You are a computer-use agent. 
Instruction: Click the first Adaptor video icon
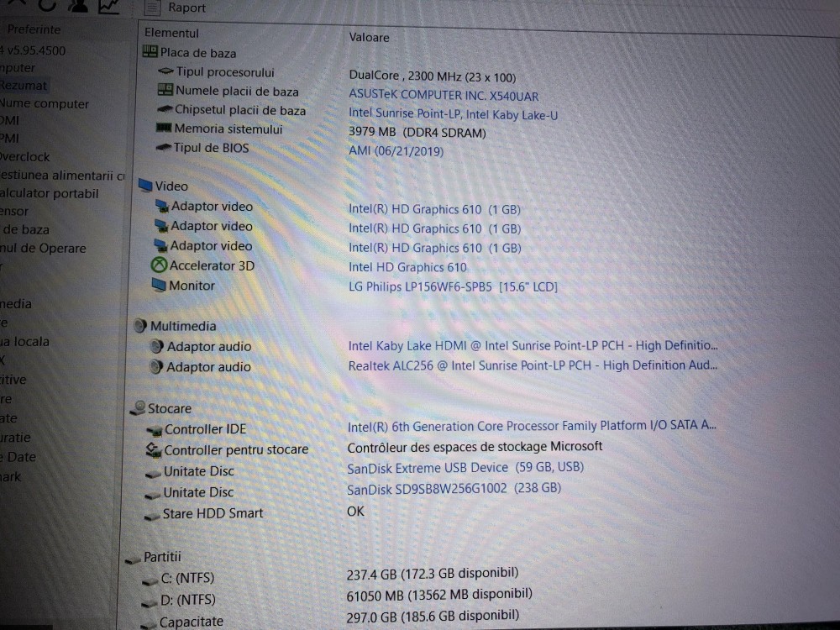coord(162,206)
